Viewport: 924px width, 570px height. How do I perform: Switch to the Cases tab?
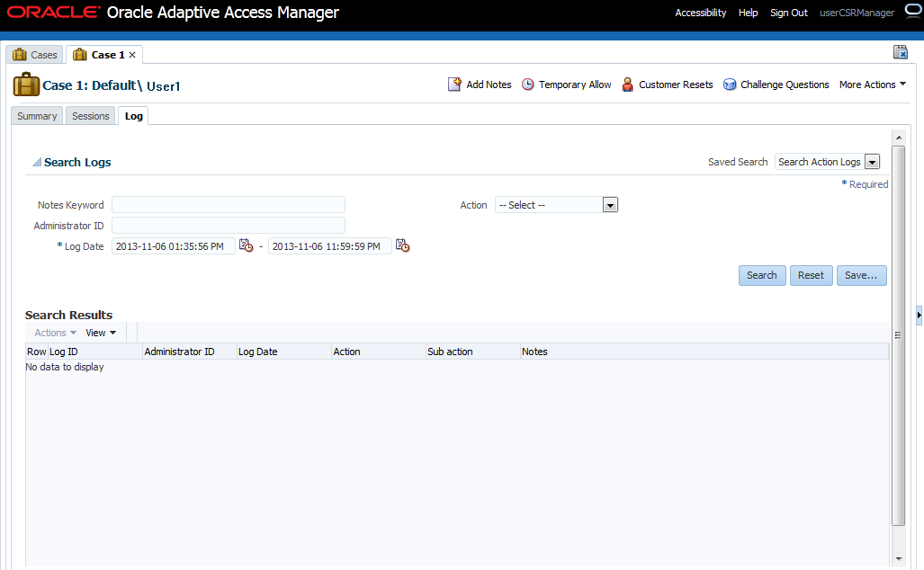pyautogui.click(x=35, y=55)
